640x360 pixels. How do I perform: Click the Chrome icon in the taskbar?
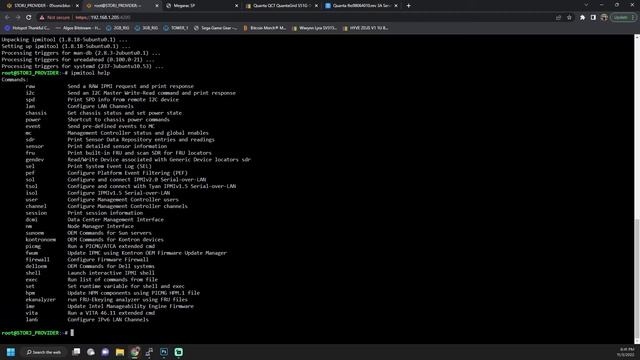coord(135,352)
